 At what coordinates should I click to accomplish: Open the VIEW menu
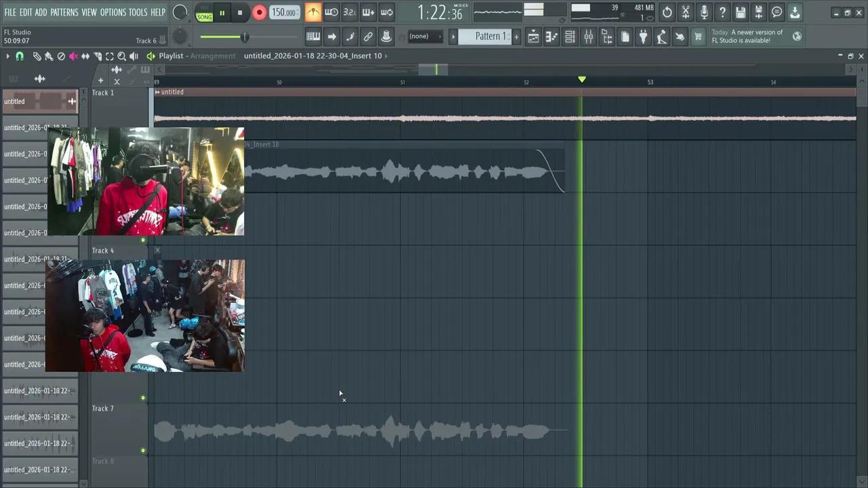[x=90, y=12]
